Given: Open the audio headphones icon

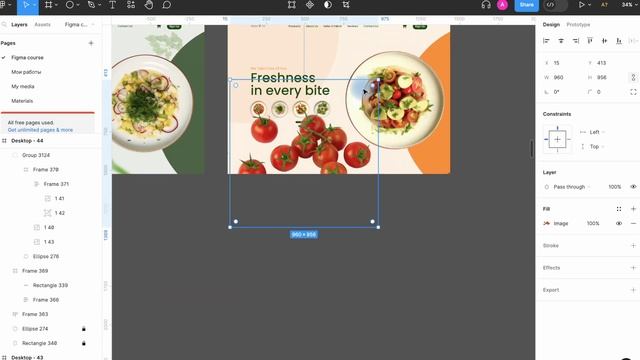Looking at the screenshot, I should (x=486, y=5).
